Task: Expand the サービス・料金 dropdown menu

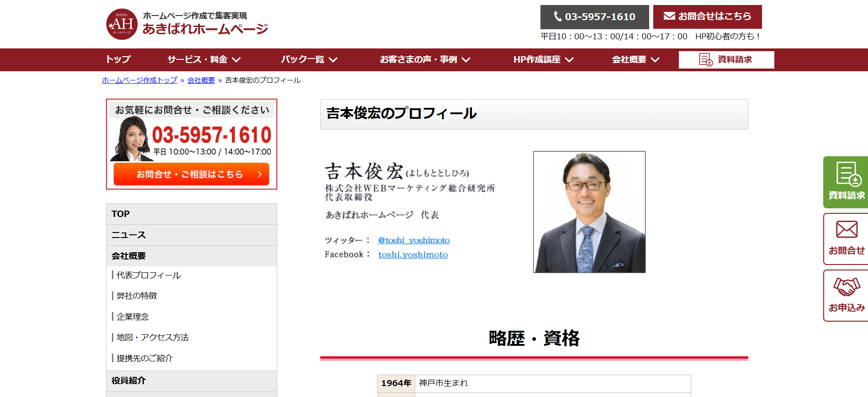Action: click(236, 60)
